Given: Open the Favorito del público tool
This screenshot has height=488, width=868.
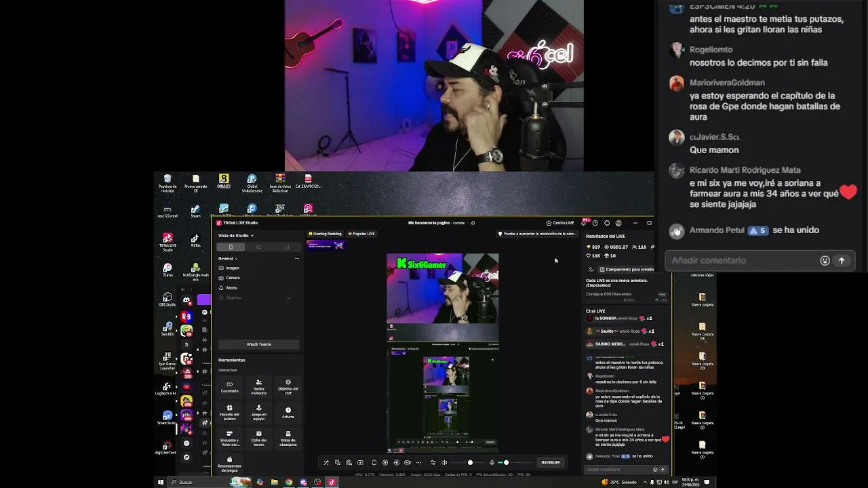Looking at the screenshot, I should (229, 412).
